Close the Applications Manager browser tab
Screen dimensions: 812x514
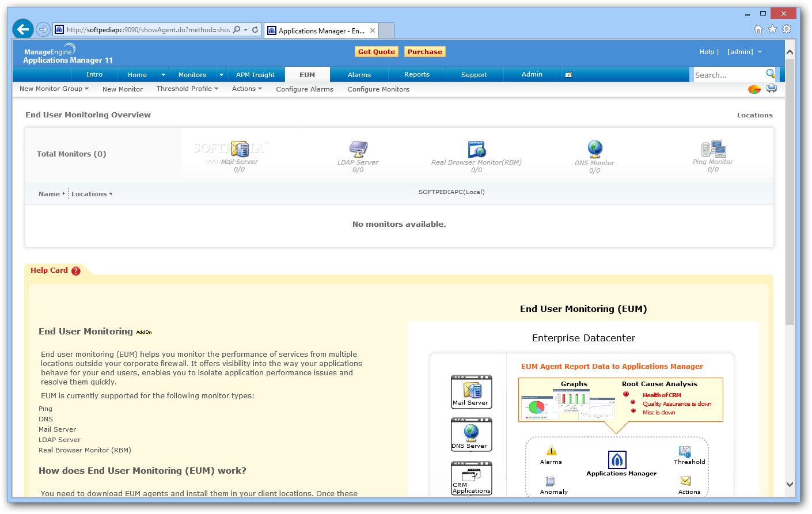[373, 31]
